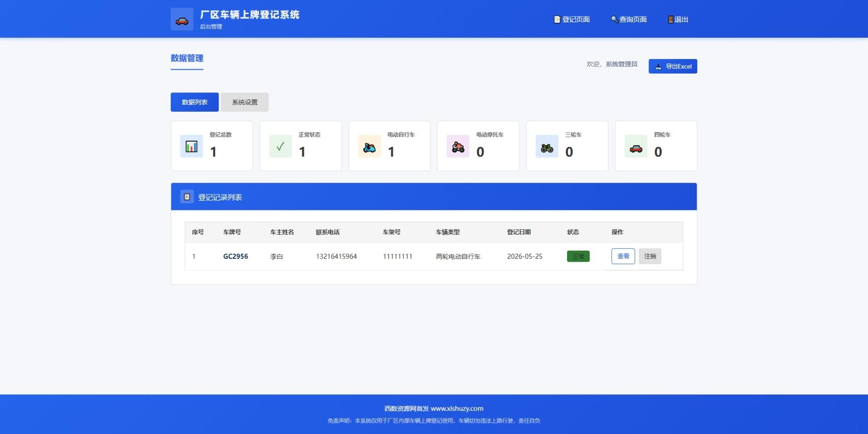Click the 状态 column header
The width and height of the screenshot is (868, 434).
(573, 232)
